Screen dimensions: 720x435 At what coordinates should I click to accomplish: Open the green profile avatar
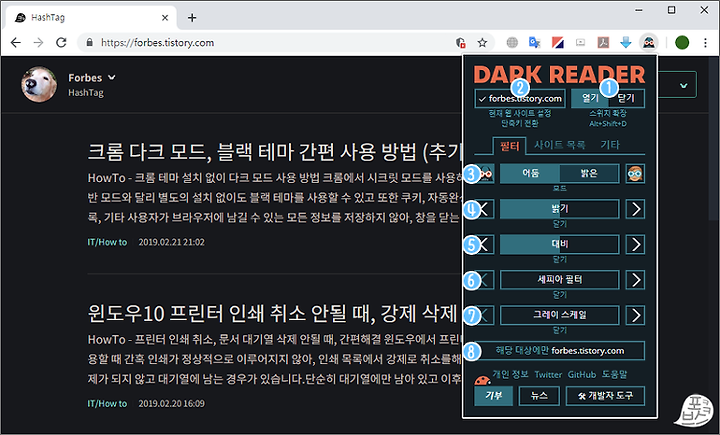682,43
